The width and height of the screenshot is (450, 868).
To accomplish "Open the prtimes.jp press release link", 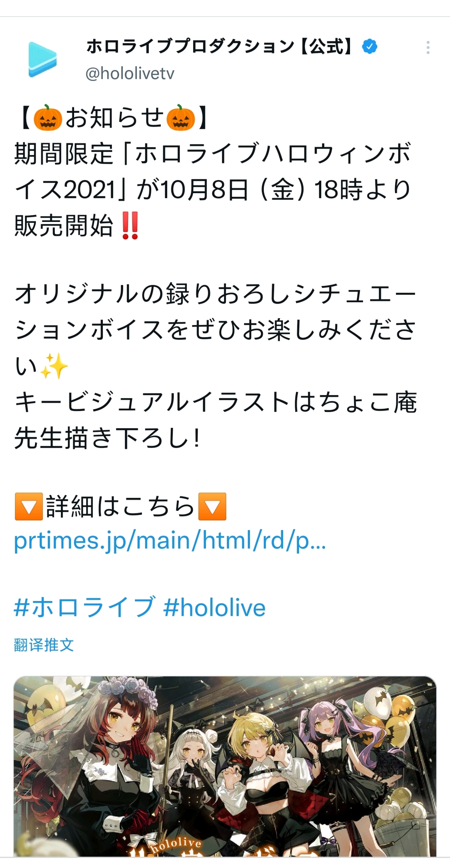I will tap(170, 540).
